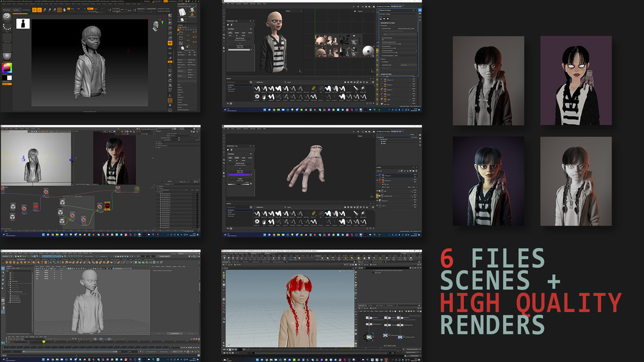This screenshot has width=644, height=362.
Task: Select the highlighted brush preset in bald-character Painter shelf
Action: pyautogui.click(x=327, y=88)
